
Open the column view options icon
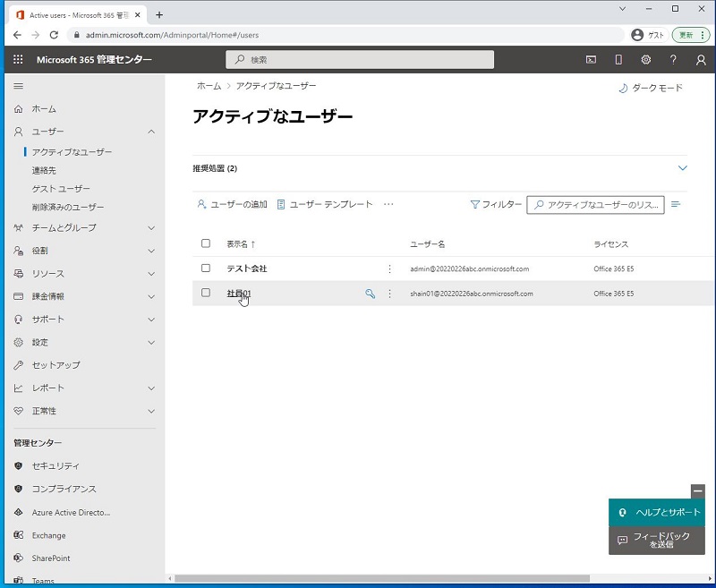tap(676, 204)
